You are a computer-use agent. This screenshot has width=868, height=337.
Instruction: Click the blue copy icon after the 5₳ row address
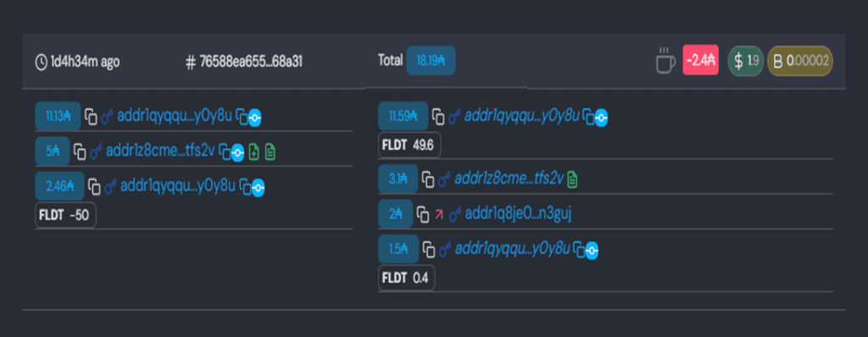(224, 151)
